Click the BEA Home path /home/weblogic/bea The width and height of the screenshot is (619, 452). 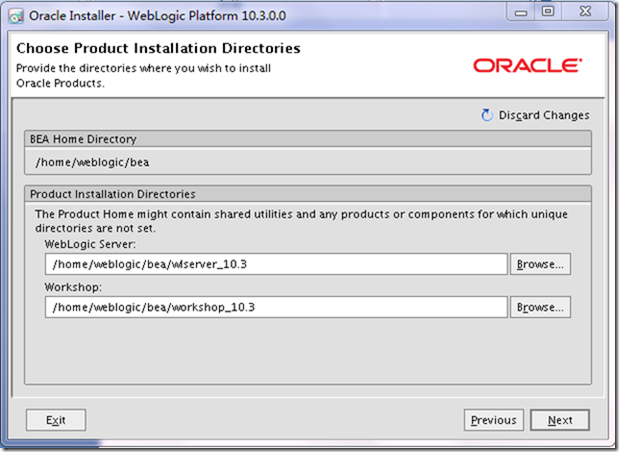92,162
